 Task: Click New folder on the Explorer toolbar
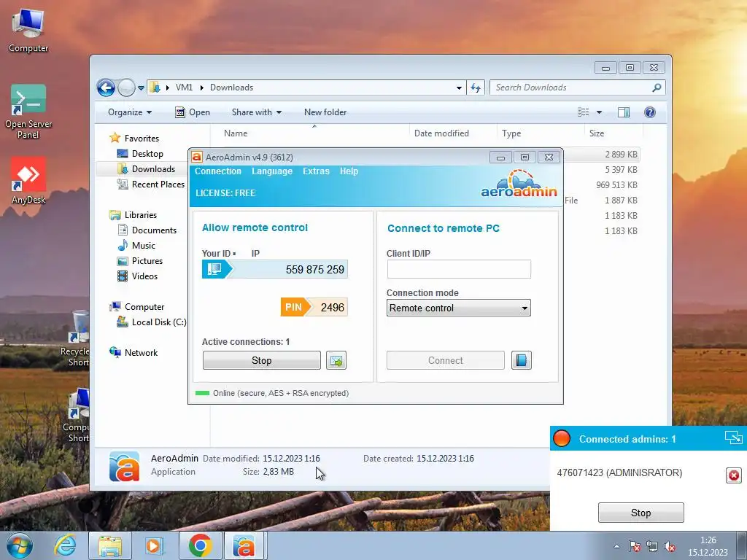pos(325,112)
